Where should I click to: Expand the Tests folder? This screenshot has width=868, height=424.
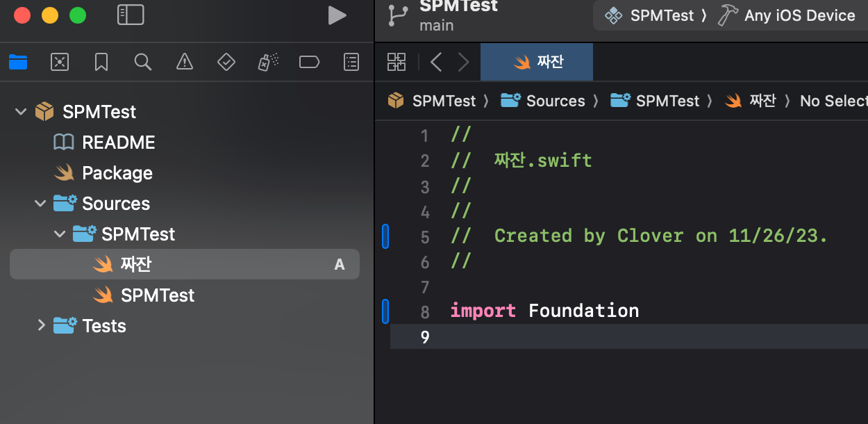(41, 325)
